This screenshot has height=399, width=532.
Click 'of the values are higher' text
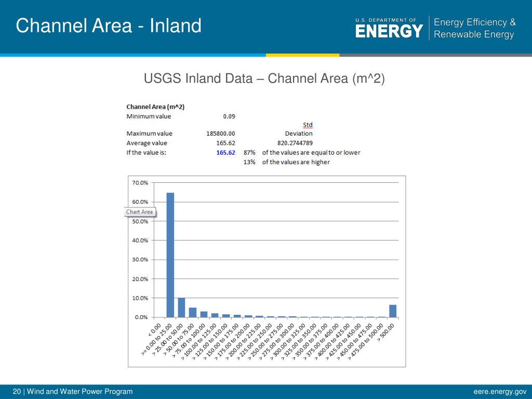(296, 162)
